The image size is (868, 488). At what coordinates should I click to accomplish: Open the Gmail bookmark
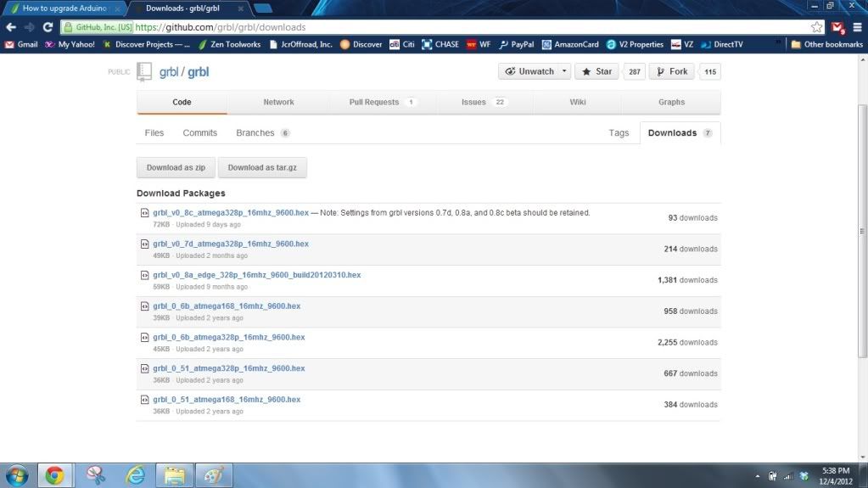click(21, 44)
